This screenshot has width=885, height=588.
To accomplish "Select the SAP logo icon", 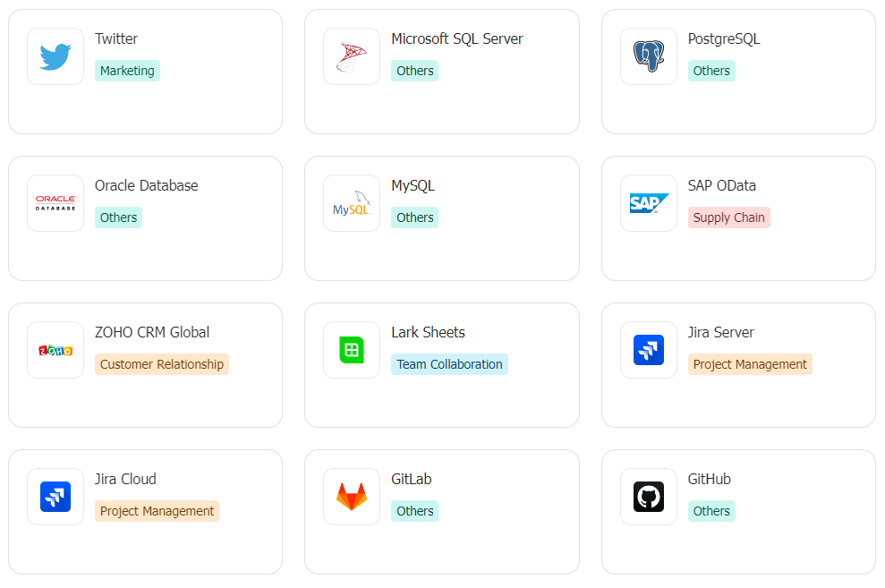I will click(x=649, y=203).
